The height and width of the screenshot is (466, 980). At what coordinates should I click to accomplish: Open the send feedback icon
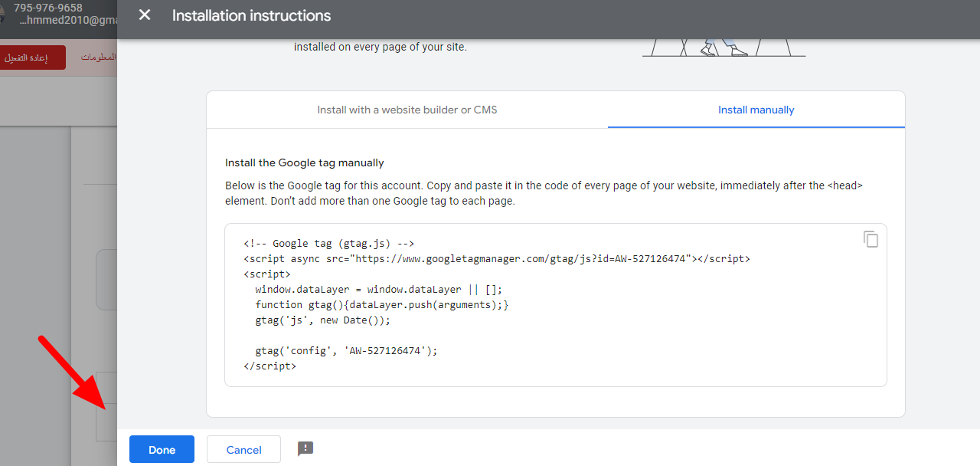pyautogui.click(x=305, y=449)
